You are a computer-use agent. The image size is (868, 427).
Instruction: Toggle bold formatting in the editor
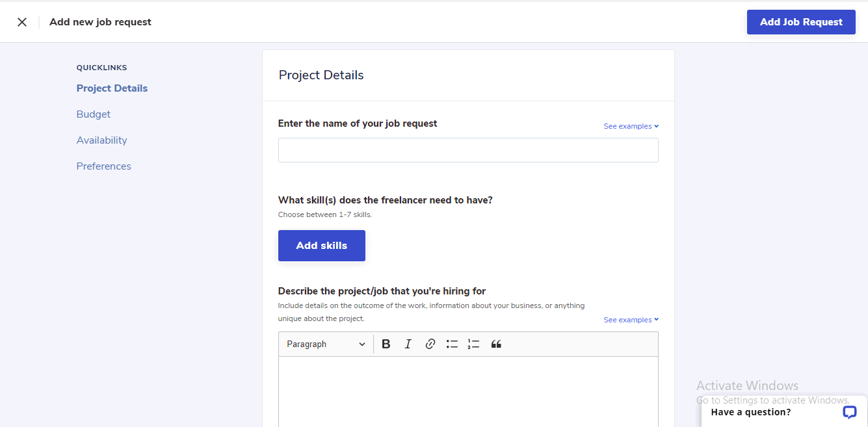coord(386,344)
